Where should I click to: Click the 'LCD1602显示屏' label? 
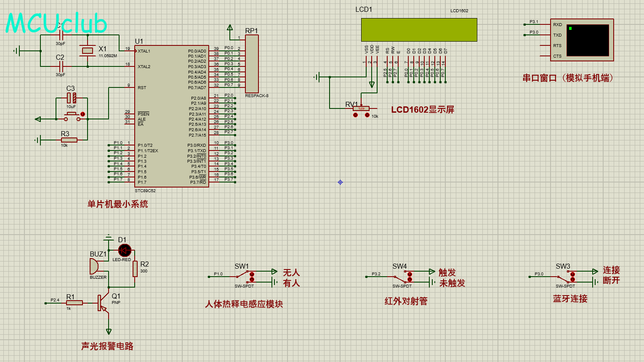[x=423, y=110]
